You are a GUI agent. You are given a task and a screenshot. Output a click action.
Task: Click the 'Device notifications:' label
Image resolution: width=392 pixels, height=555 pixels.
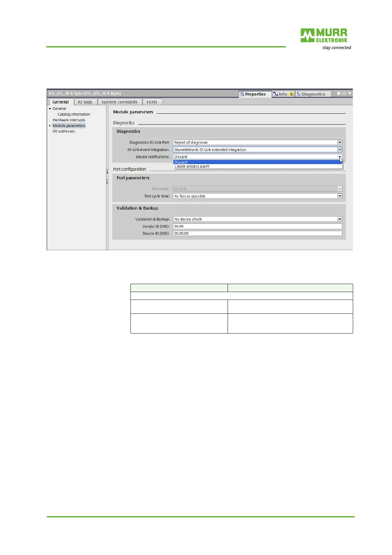click(x=153, y=157)
